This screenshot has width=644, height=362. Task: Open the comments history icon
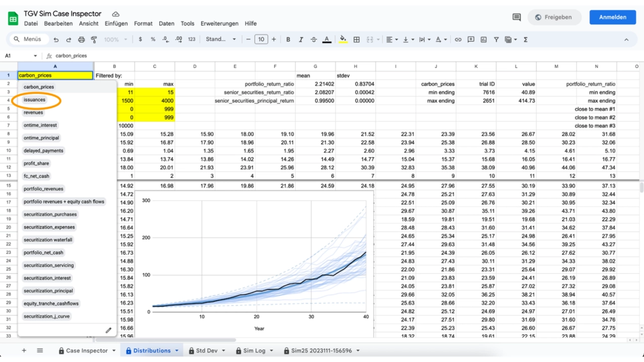coord(516,17)
